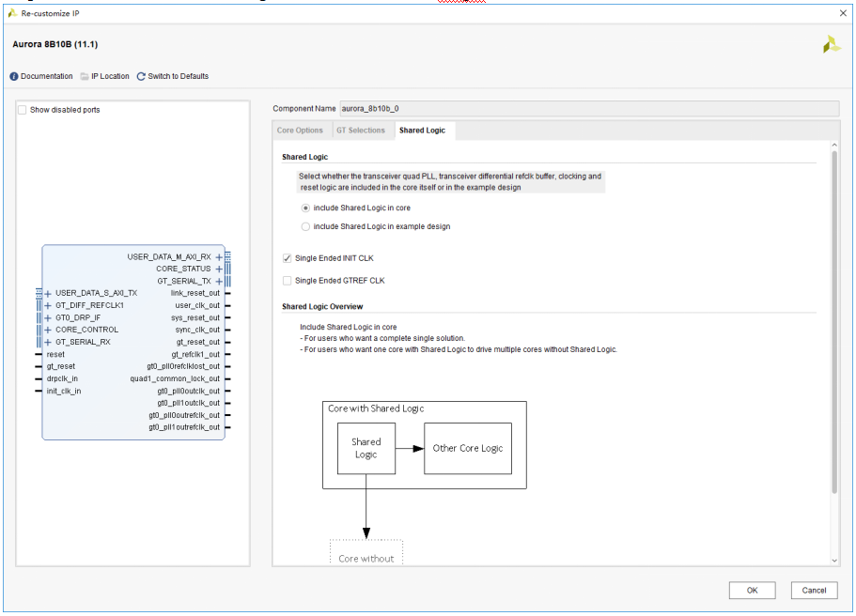Expand the GT0_DRP_IF port

click(x=48, y=318)
